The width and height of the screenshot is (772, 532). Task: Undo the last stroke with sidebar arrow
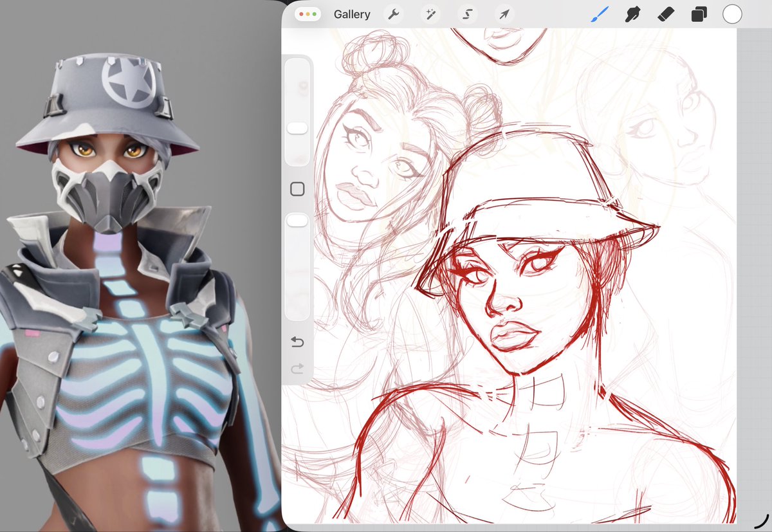point(297,341)
